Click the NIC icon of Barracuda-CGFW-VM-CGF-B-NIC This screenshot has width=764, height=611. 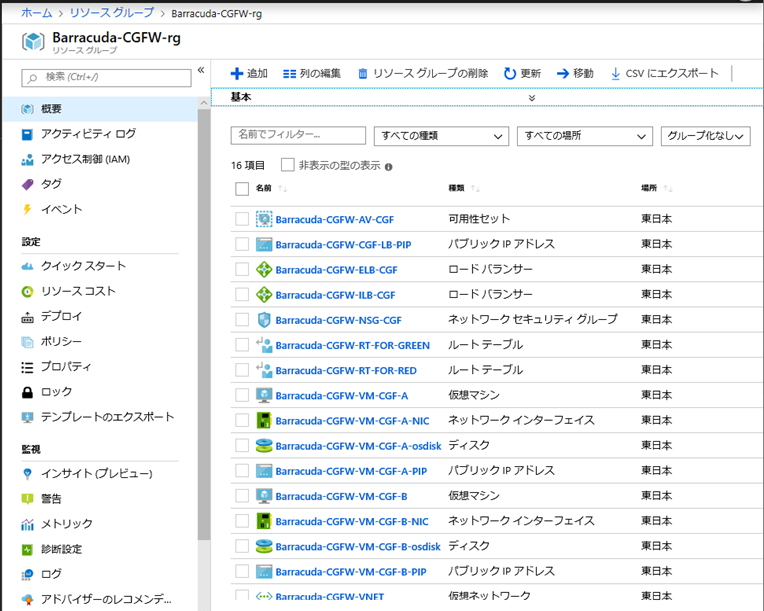264,521
